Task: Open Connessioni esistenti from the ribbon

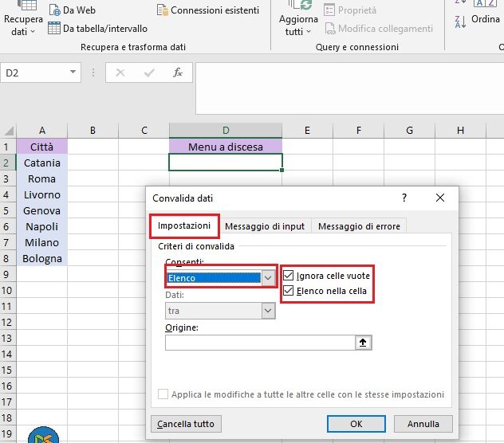Action: (163, 10)
